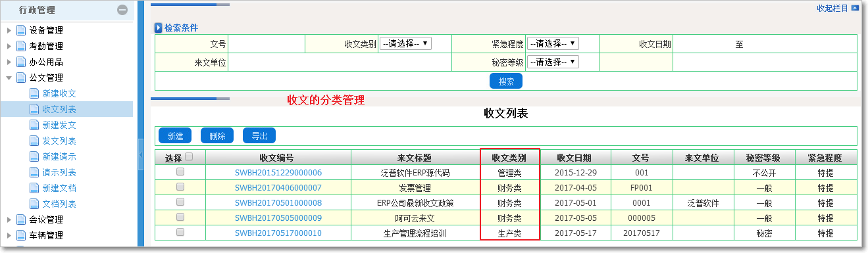868x253 pixels.
Task: Click the 文号 search input field
Action: point(267,44)
